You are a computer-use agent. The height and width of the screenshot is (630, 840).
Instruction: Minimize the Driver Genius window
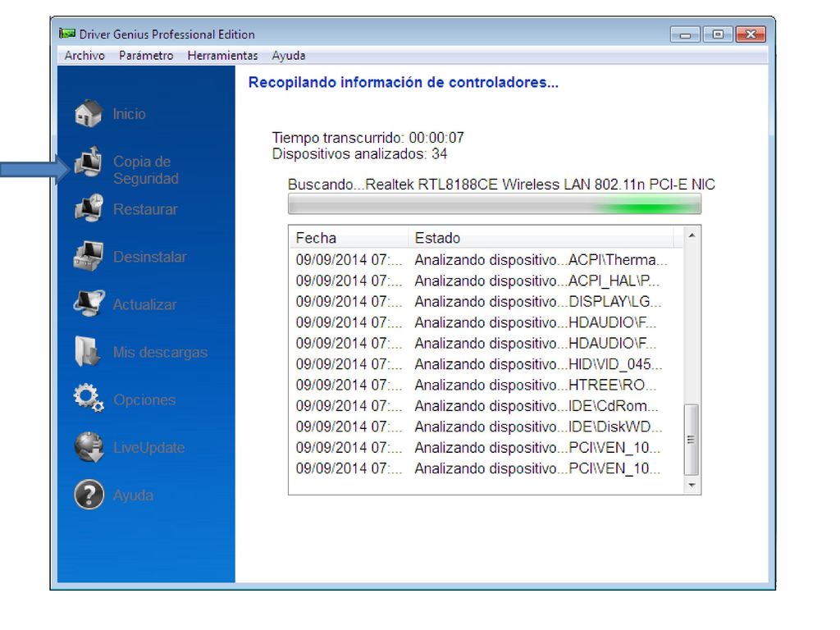[685, 34]
